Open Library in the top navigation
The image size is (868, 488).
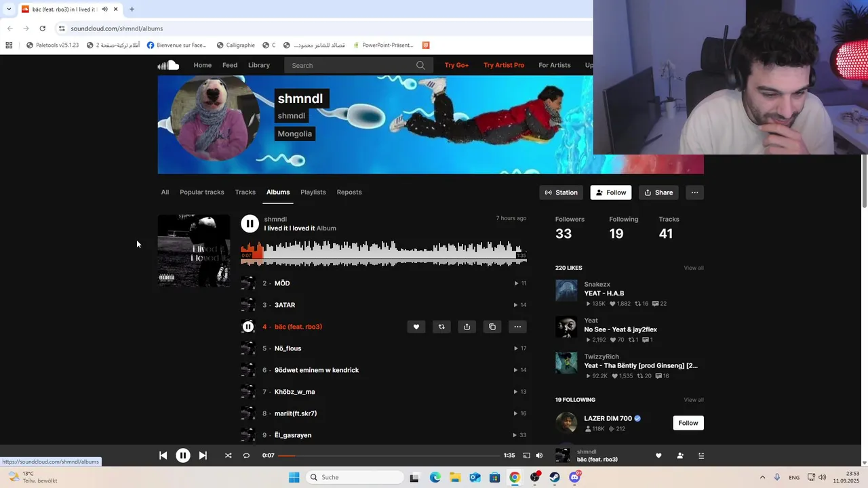tap(259, 65)
